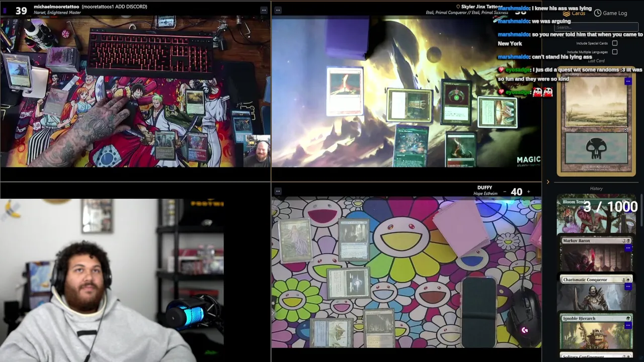Click michaelmooretattoo's life total 39

click(x=21, y=10)
